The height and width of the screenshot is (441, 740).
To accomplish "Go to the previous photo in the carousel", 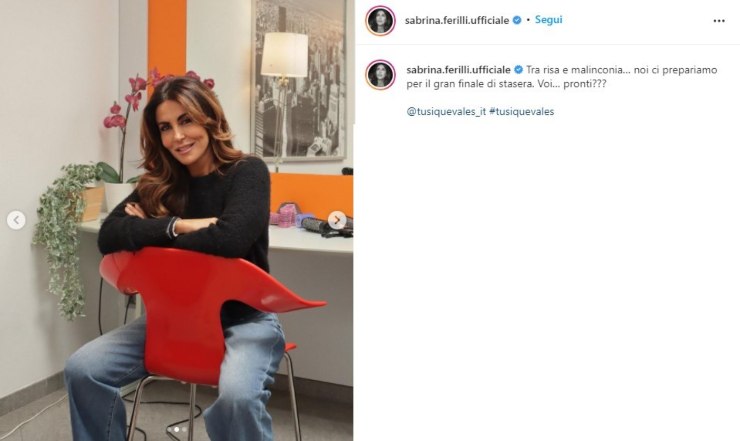I will [x=16, y=220].
